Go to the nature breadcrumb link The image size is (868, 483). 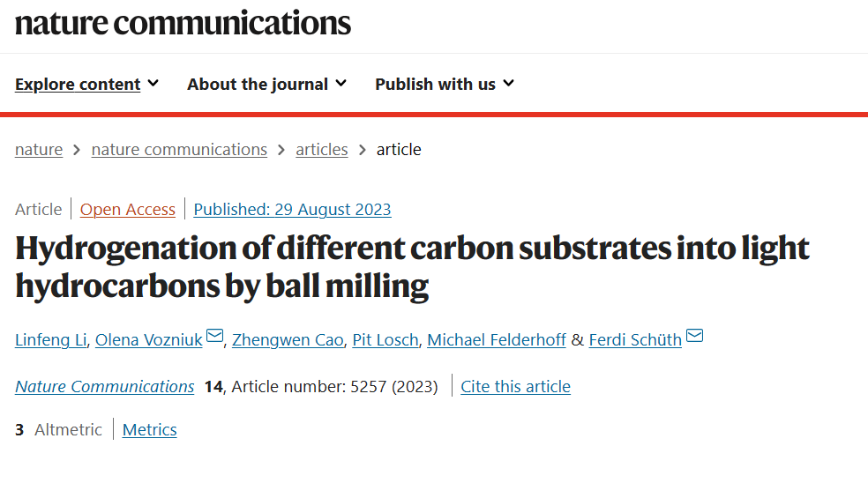(x=39, y=149)
